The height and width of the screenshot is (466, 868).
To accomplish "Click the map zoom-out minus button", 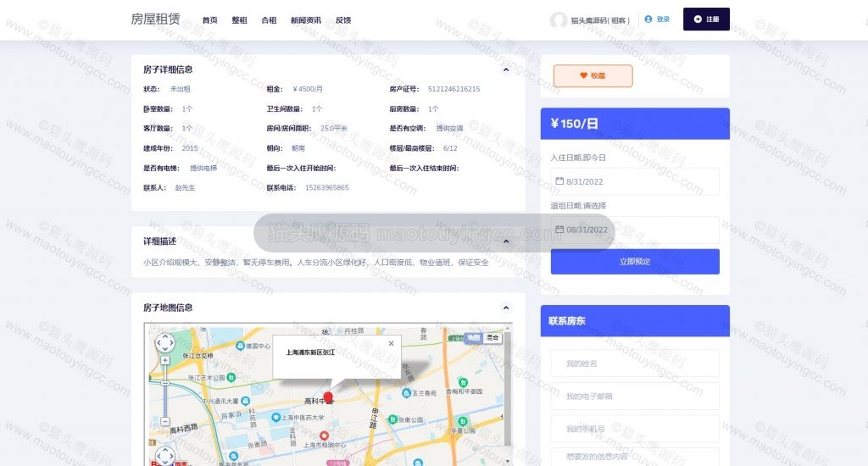I will coord(165,422).
